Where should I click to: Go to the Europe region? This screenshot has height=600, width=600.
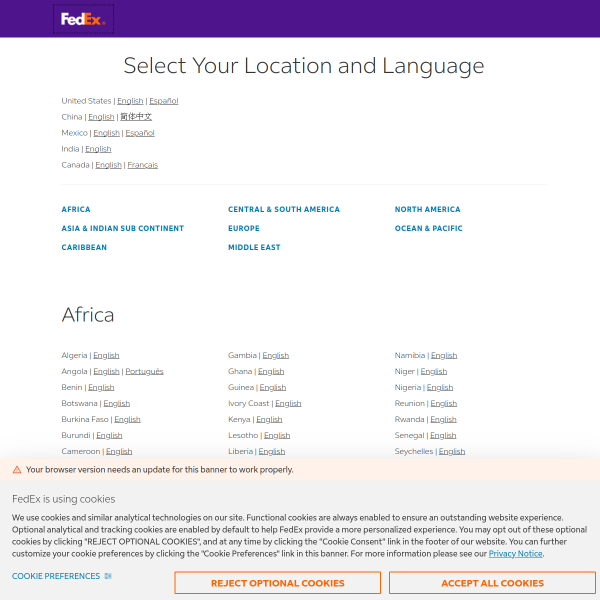tap(244, 228)
